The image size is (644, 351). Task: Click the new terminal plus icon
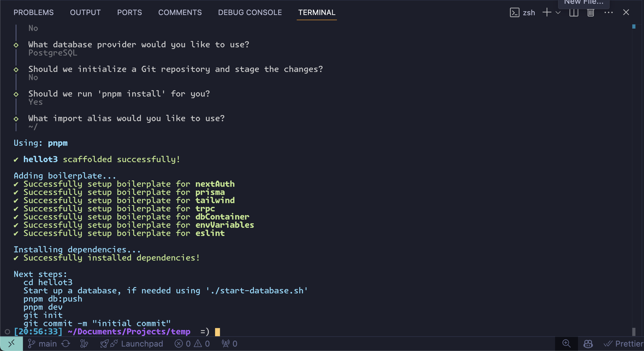coord(547,12)
